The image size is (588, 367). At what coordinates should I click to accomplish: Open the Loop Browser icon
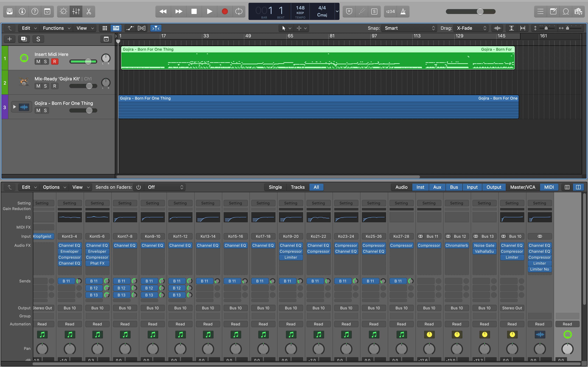pos(566,11)
